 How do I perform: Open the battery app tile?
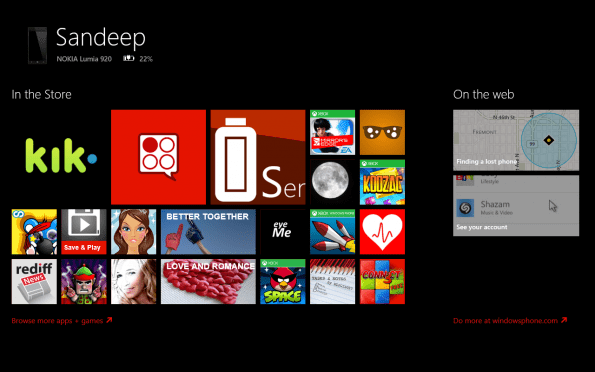pos(258,157)
